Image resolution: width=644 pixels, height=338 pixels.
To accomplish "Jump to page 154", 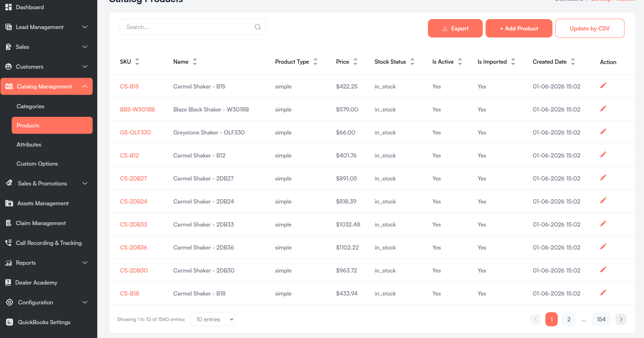I will point(601,319).
